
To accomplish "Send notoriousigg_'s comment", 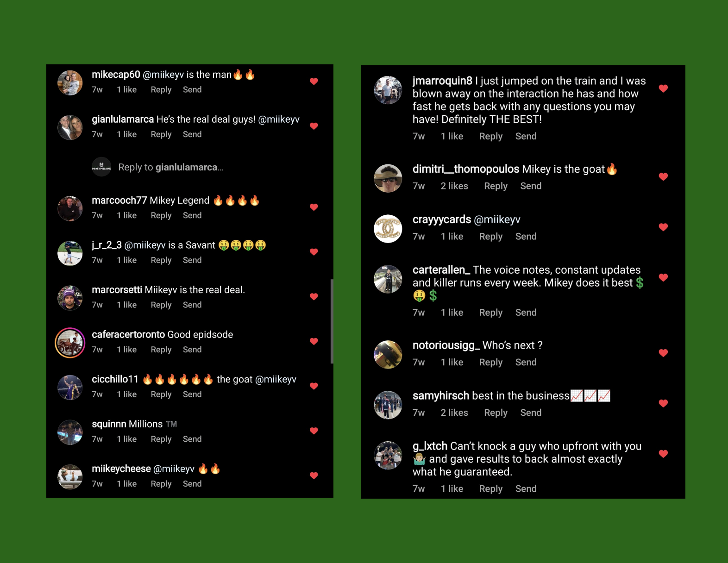I will pos(526,362).
